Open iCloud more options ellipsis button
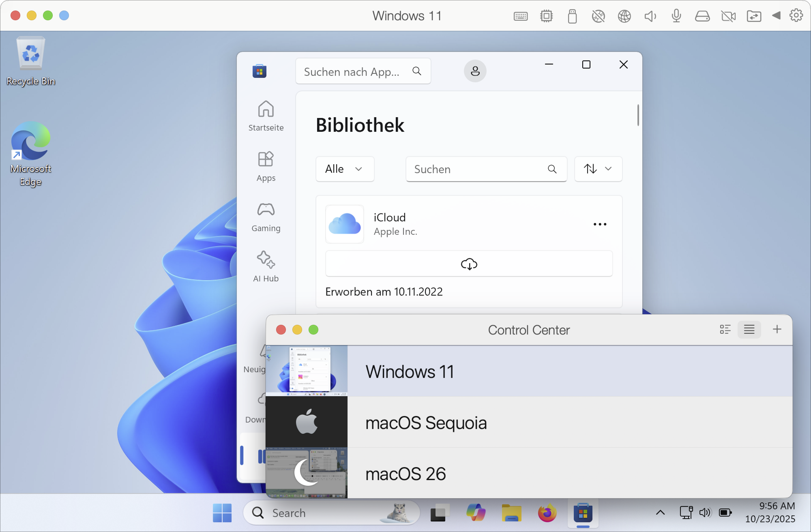811x532 pixels. pyautogui.click(x=600, y=224)
